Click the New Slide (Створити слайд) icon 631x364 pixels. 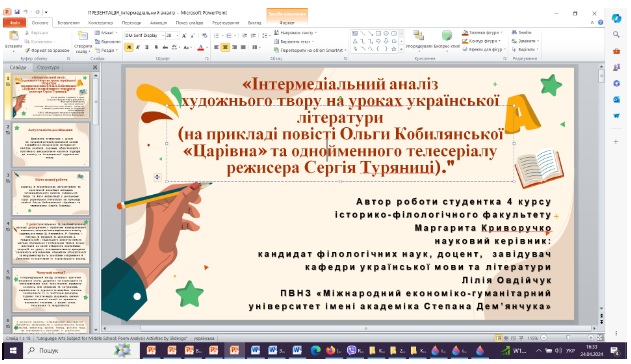pyautogui.click(x=82, y=36)
